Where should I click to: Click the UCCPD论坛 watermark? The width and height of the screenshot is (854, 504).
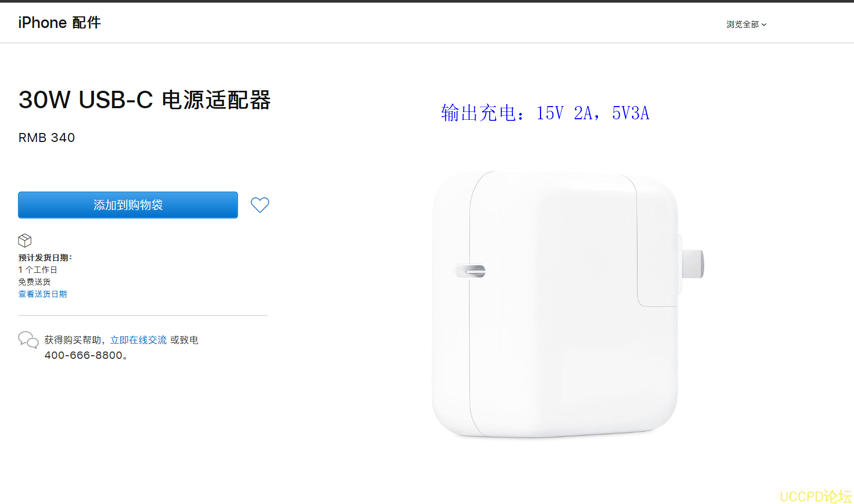pyautogui.click(x=815, y=497)
